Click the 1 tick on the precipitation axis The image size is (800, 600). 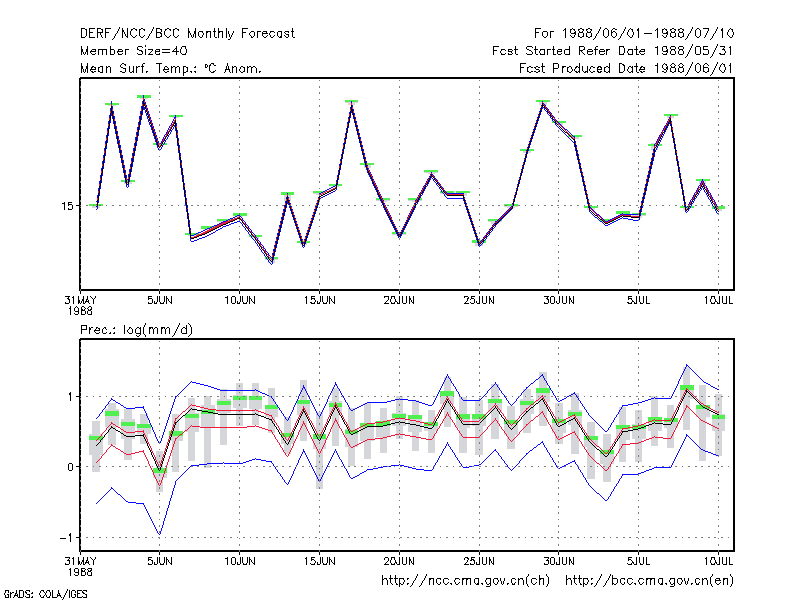click(x=70, y=396)
